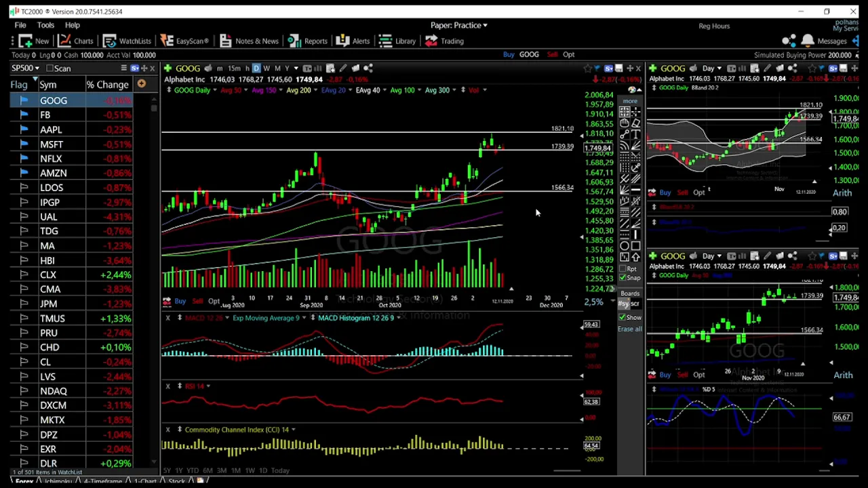Toggle the Scan checkbox in watchlist header
The height and width of the screenshot is (488, 868).
49,68
